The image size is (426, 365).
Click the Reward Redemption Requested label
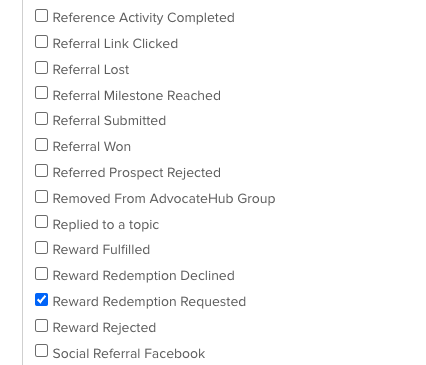[x=149, y=302]
